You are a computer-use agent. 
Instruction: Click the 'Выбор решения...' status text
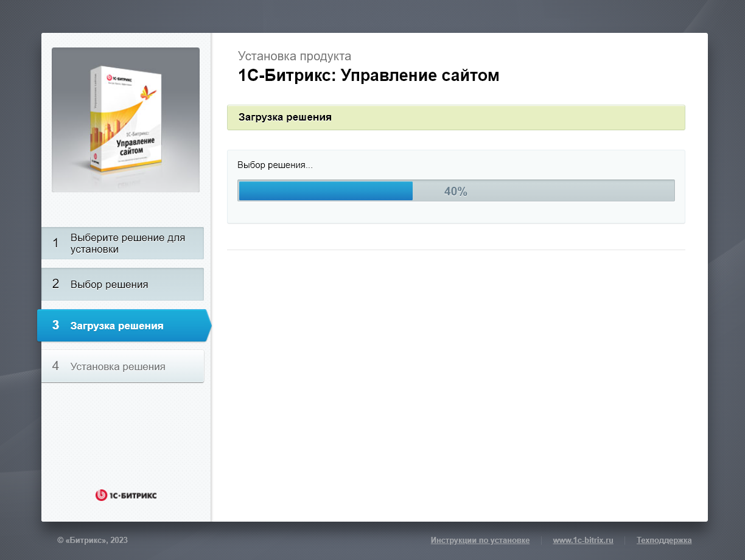(275, 165)
